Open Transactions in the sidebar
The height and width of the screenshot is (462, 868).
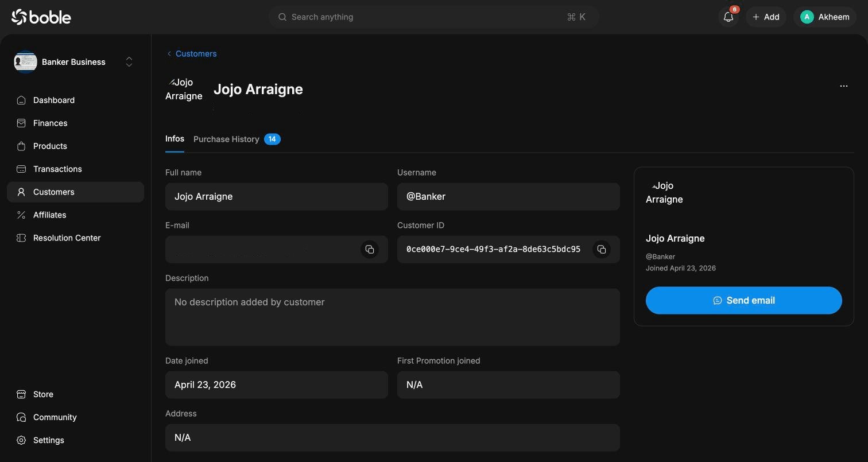(75, 169)
